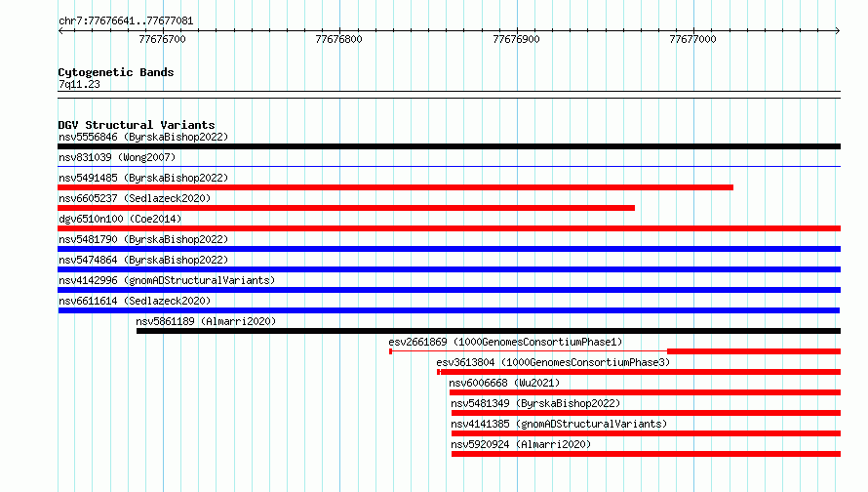Click the red esv3613804 variant bar
Viewport: 868px width, 492px height.
(x=639, y=372)
